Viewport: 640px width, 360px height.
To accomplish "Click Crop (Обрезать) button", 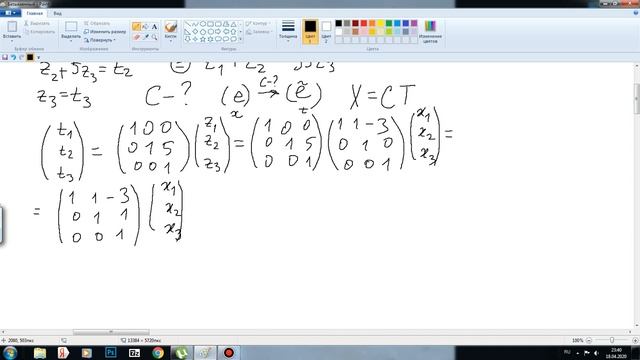I will point(97,24).
